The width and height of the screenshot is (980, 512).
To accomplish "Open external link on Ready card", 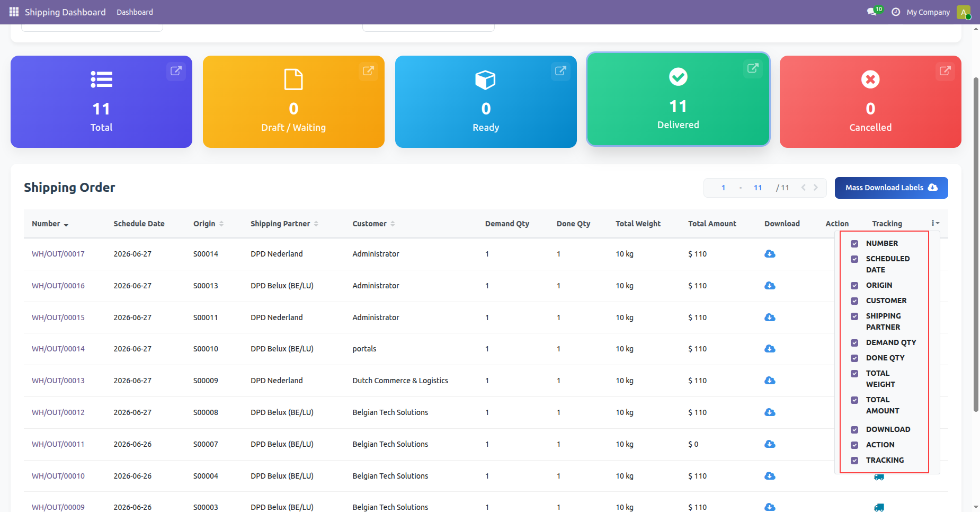I will coord(560,70).
